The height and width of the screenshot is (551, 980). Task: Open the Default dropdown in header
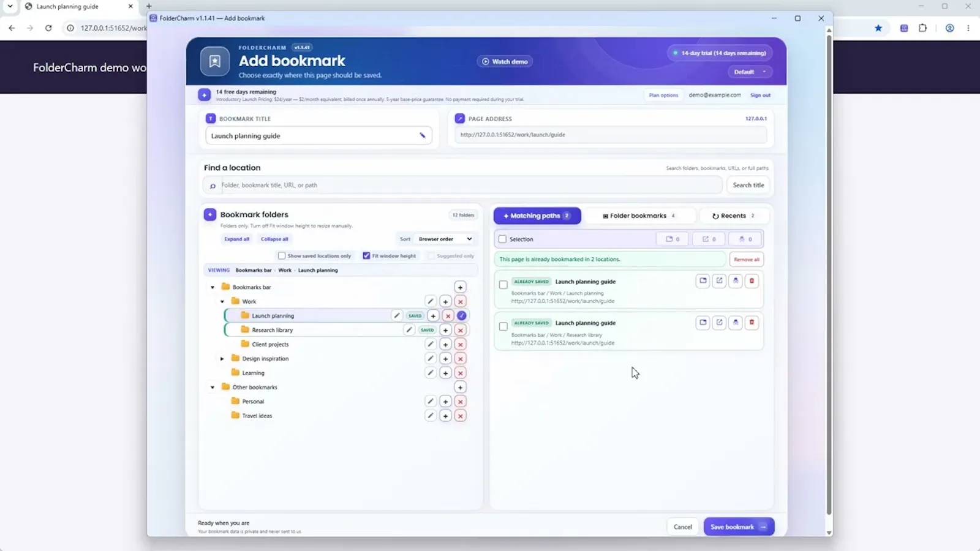[x=750, y=72]
